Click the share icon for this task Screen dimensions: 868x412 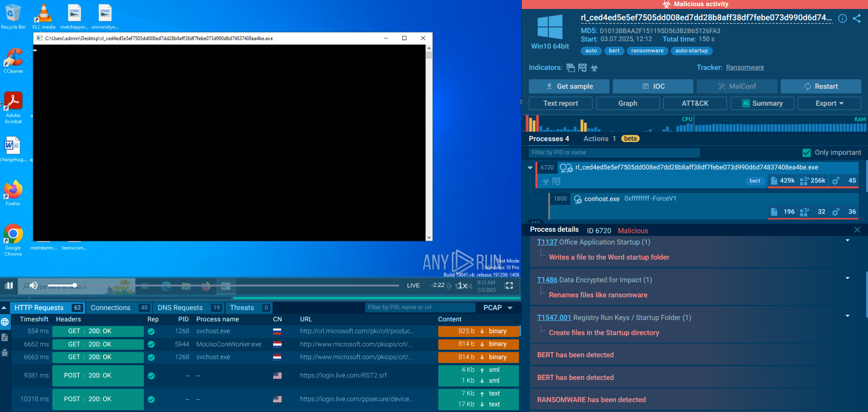pos(857,18)
